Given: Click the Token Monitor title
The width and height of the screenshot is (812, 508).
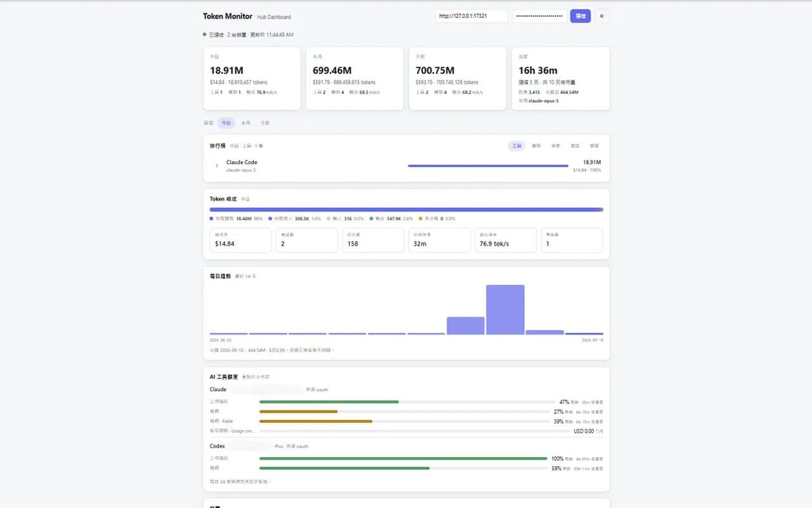Looking at the screenshot, I should [x=228, y=17].
